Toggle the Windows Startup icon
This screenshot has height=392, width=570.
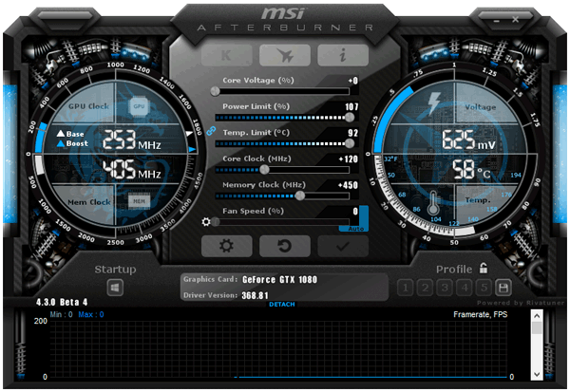click(115, 289)
